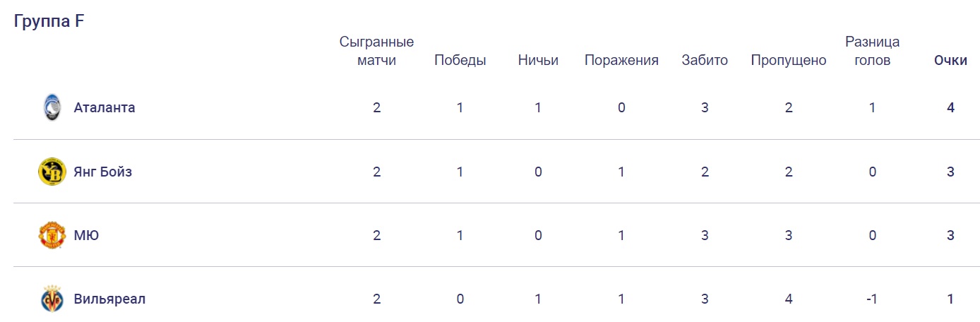Open the Янг Бойз team link
Viewport: 980px width, 322px height.
[x=103, y=172]
